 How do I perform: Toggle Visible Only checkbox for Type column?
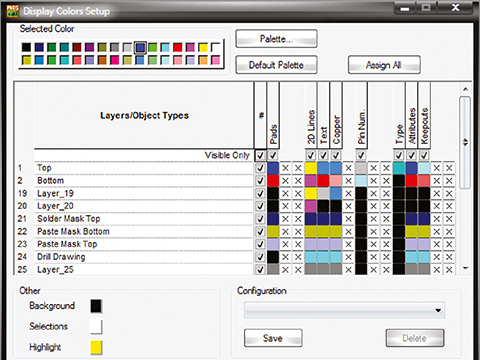click(x=399, y=155)
